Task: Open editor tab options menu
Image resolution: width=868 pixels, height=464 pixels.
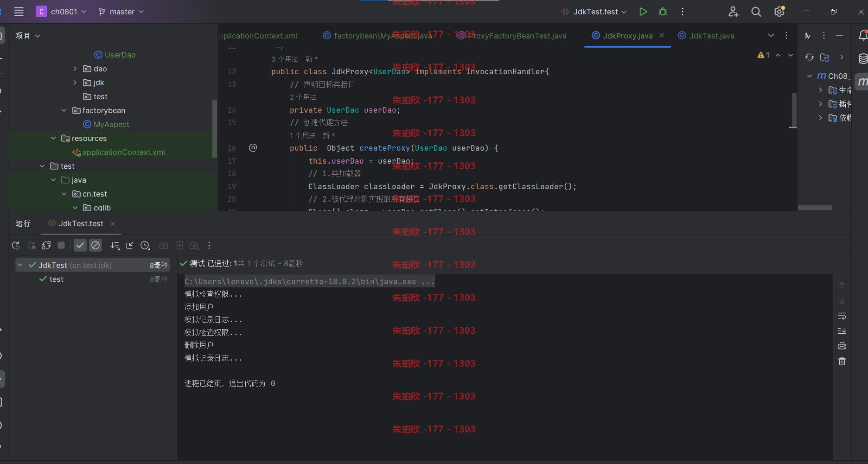Action: tap(786, 35)
